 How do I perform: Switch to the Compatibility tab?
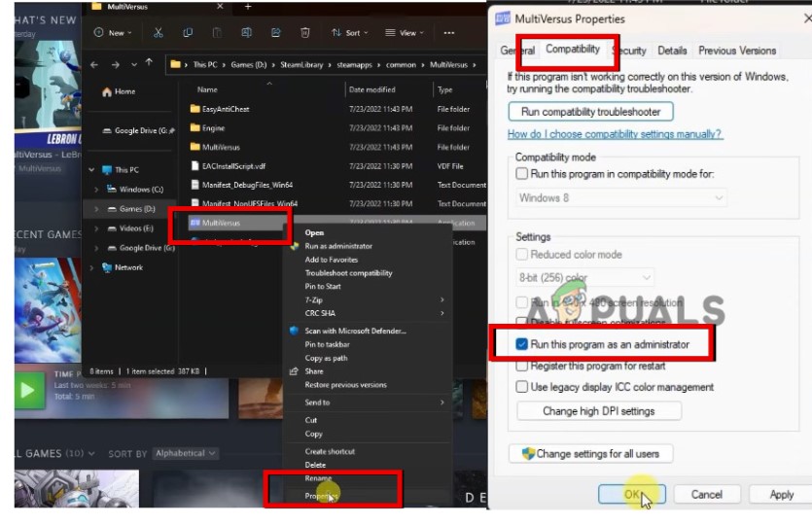(x=573, y=50)
